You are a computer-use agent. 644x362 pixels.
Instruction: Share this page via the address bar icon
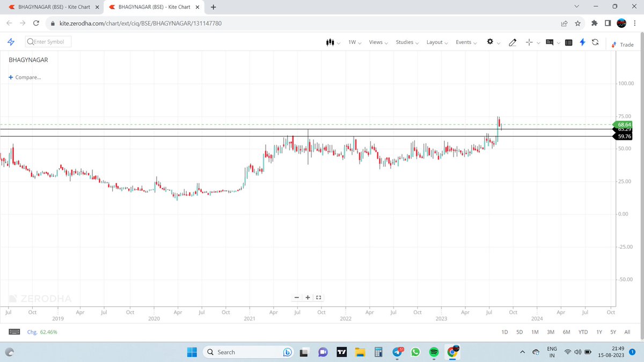[564, 24]
